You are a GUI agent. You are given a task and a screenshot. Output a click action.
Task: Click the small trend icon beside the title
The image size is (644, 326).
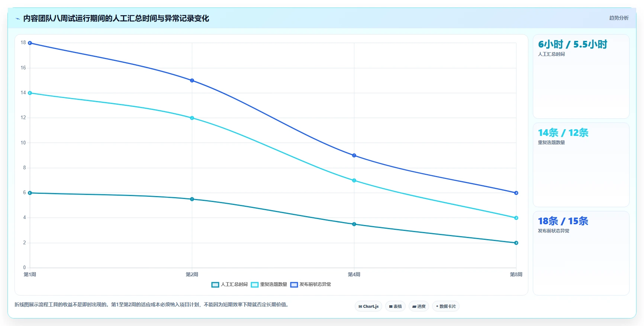18,19
